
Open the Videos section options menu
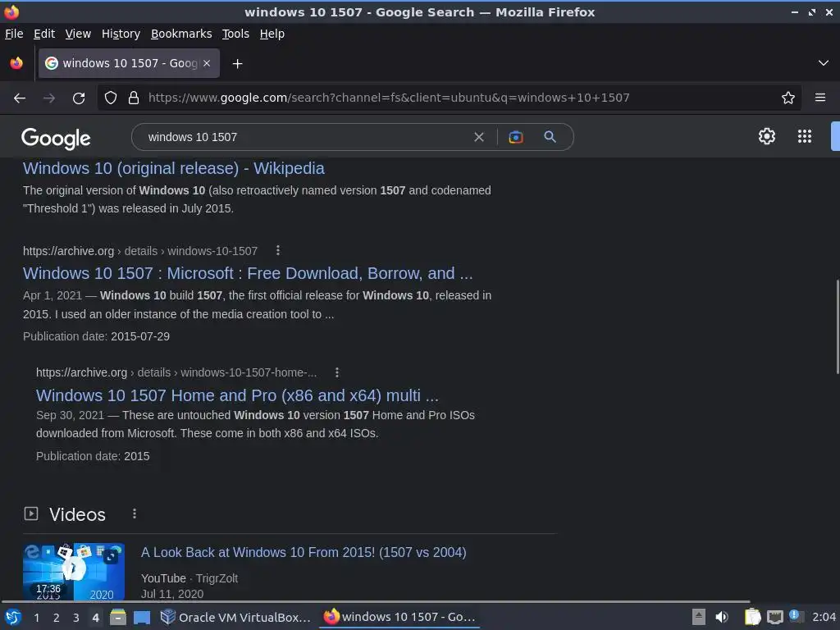coord(134,514)
